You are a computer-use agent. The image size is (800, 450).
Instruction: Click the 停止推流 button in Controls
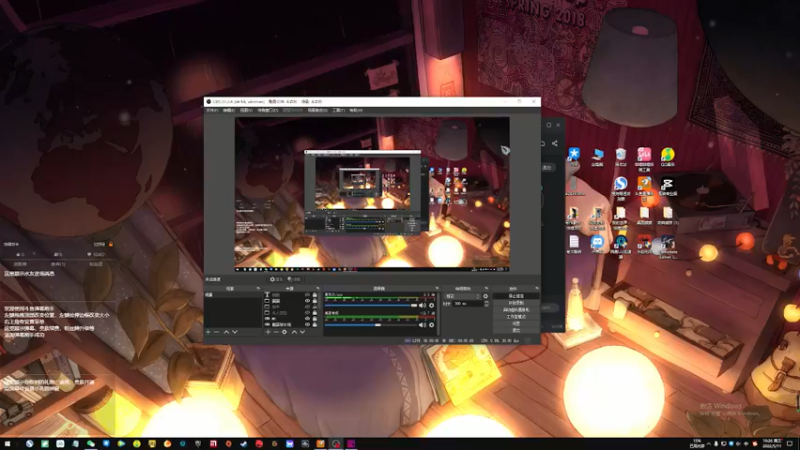516,296
